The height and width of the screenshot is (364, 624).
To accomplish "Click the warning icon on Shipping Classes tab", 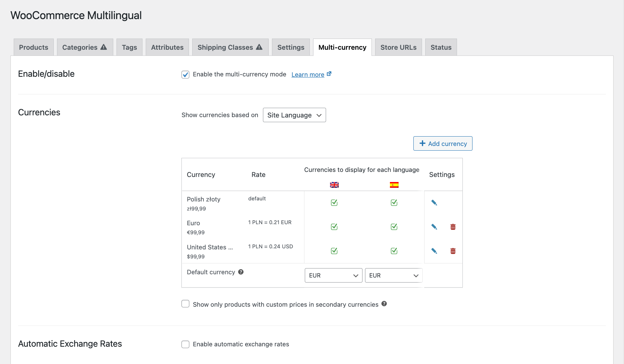I will point(259,47).
